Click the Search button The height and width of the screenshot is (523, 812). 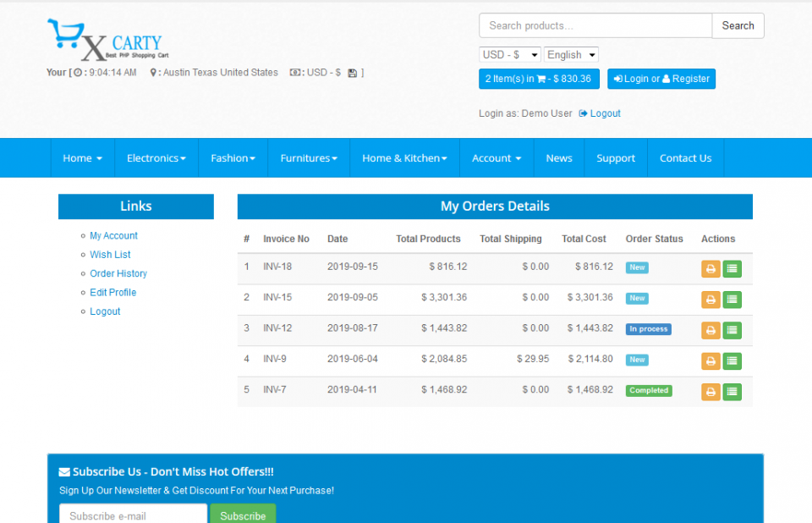pos(738,26)
